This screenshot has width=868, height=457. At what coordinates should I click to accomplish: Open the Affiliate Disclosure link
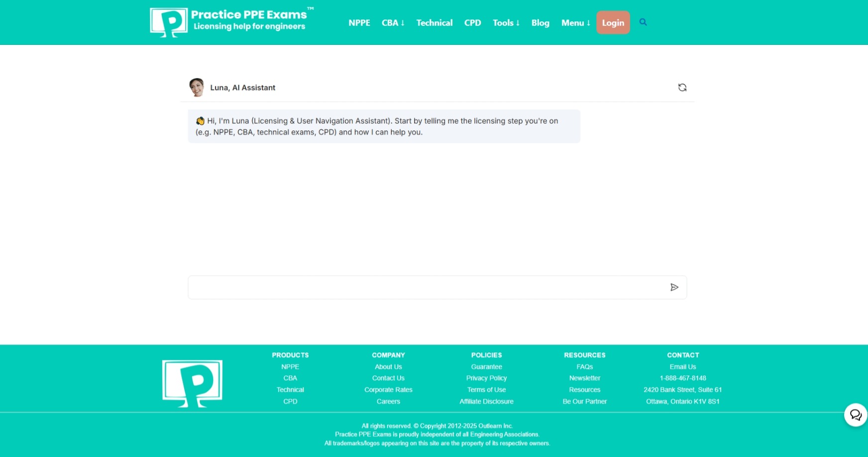point(486,401)
